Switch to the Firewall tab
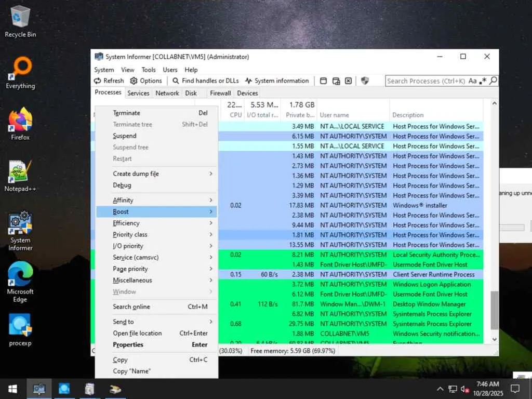 pyautogui.click(x=220, y=93)
